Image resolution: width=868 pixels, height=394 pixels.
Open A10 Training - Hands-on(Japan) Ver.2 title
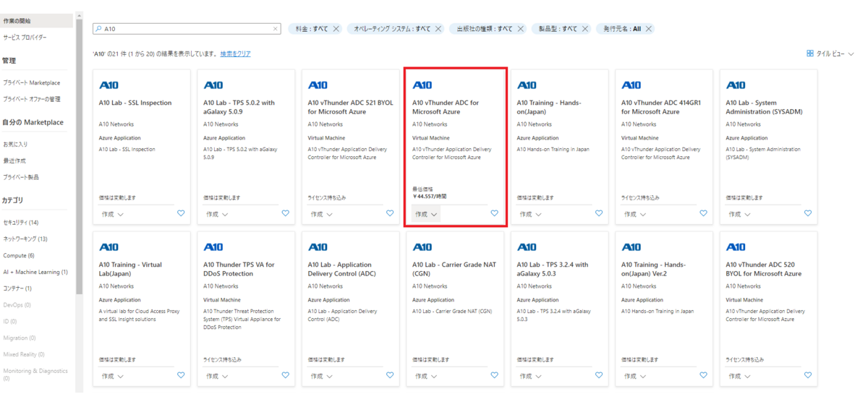[654, 269]
